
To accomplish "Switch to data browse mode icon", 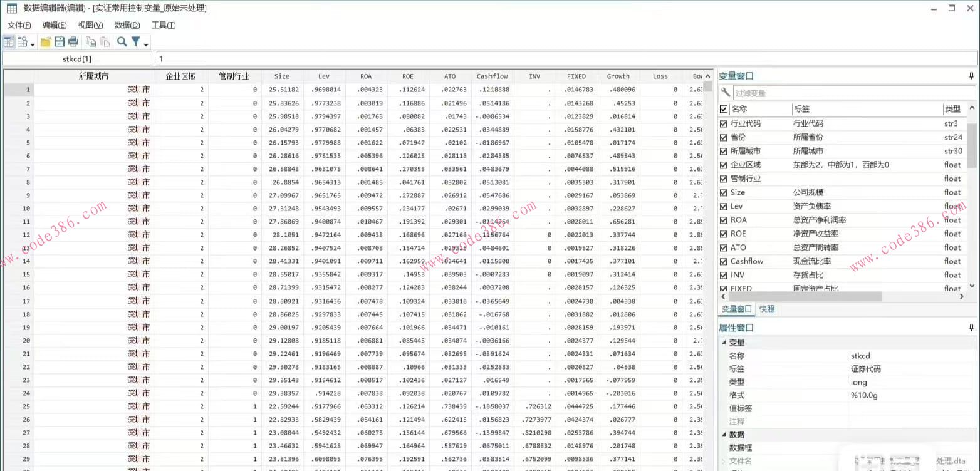I will click(22, 42).
